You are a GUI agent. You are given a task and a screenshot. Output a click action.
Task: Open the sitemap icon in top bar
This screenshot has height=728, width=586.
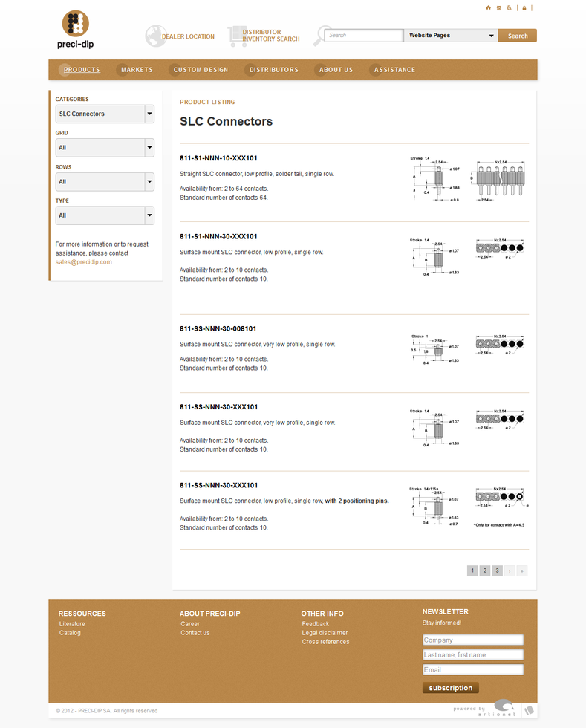point(509,7)
